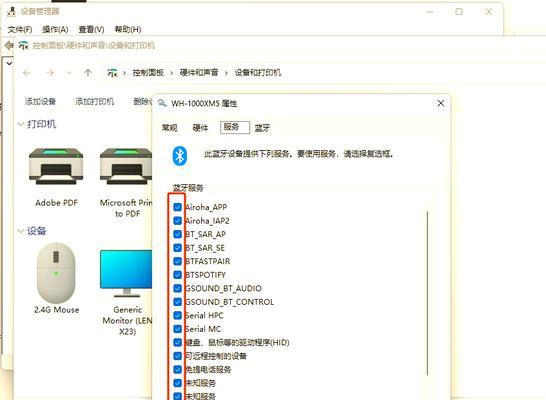Toggle the Serial MC service checkbox

click(x=178, y=329)
